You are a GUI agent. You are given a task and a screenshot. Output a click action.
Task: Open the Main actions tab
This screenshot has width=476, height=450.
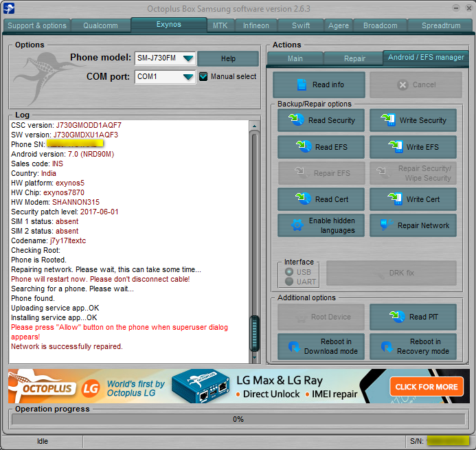[x=295, y=58]
